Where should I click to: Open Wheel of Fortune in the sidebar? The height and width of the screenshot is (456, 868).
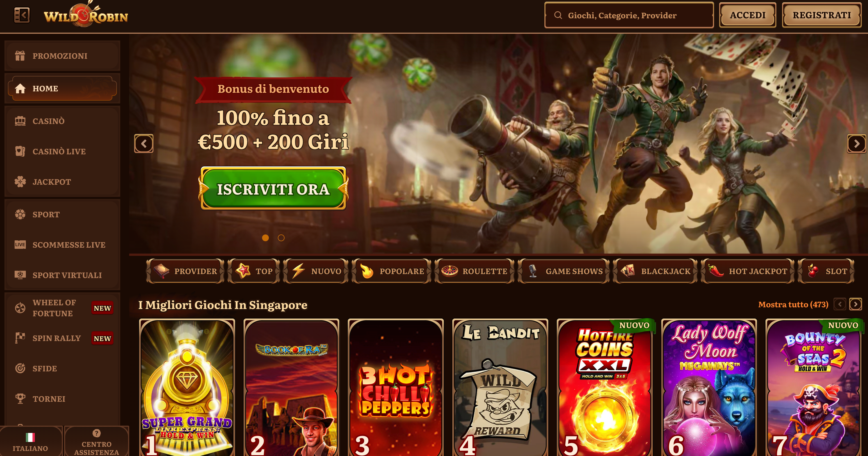[x=62, y=308]
